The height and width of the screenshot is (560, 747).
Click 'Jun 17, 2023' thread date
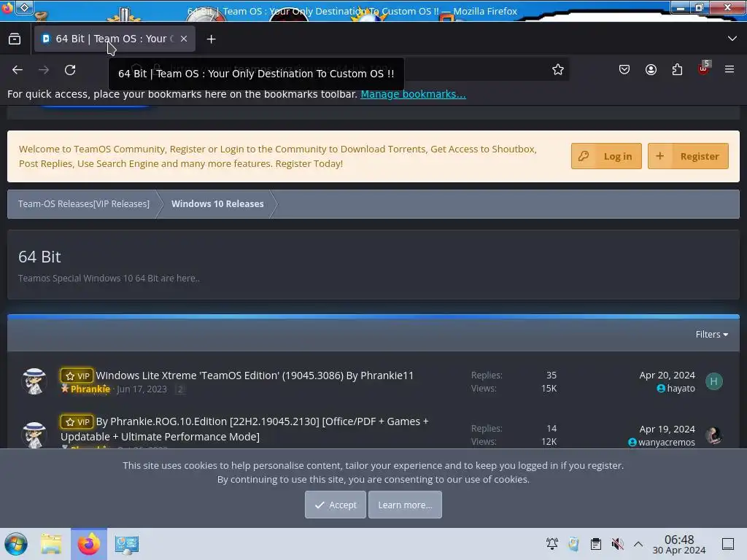coord(142,389)
